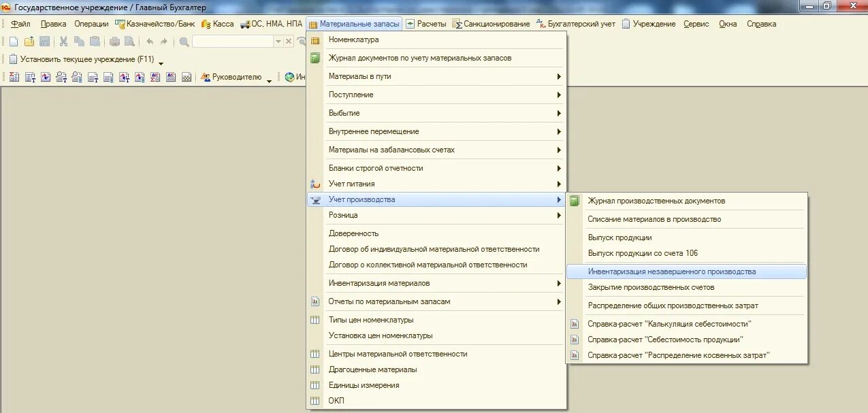
Task: Click the Руководителю toolbar button
Action: point(231,78)
